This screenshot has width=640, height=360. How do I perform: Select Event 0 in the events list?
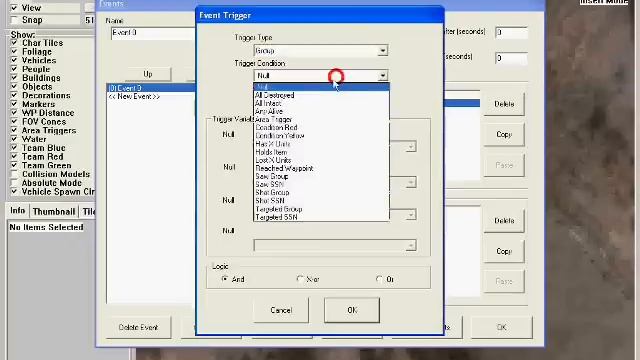coord(151,88)
